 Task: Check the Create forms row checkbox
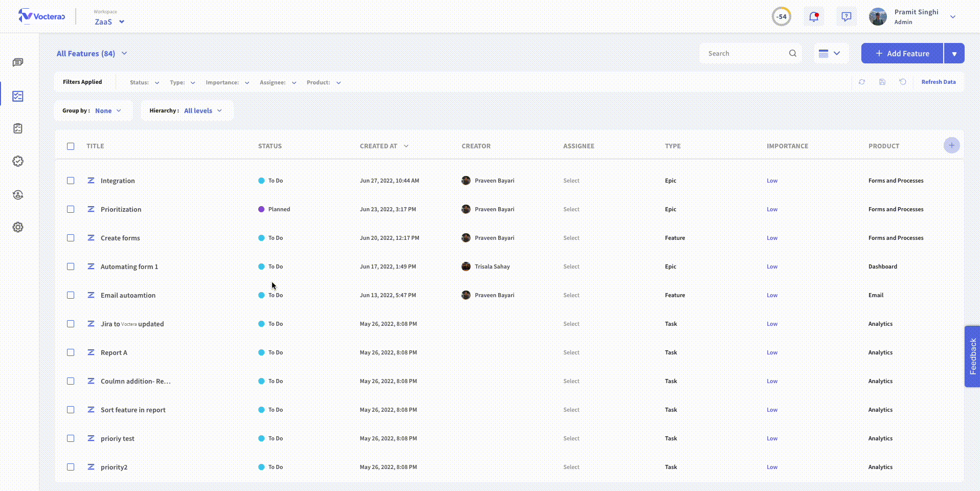tap(71, 238)
